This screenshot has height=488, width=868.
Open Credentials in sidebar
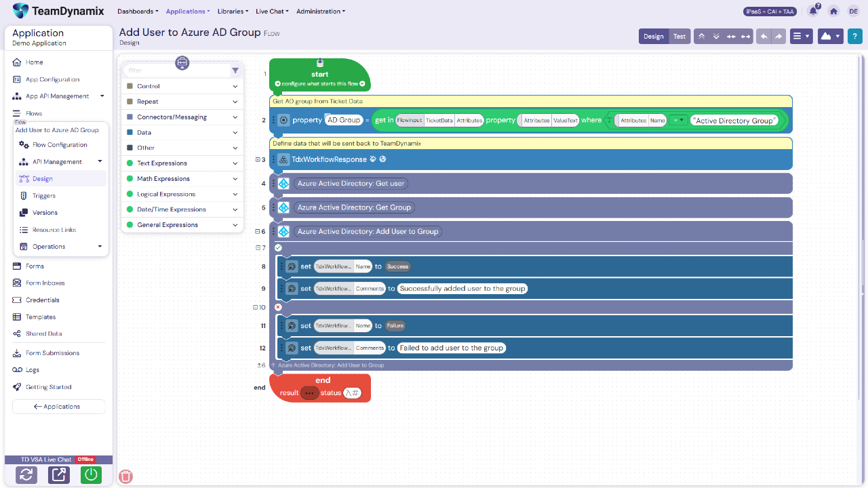[x=42, y=300]
